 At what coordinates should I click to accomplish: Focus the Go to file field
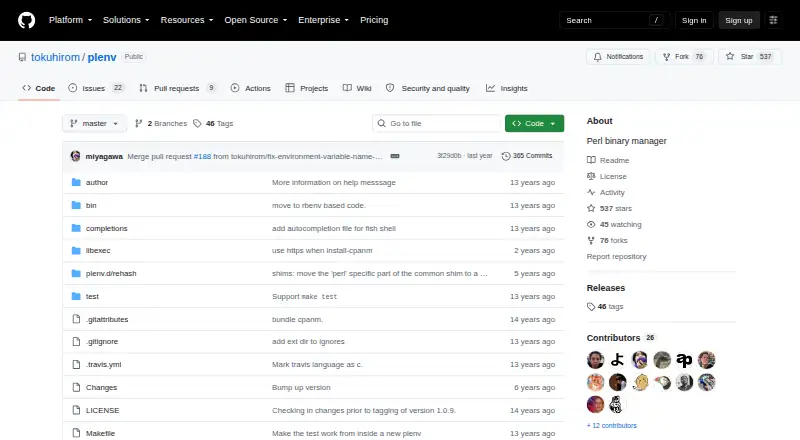[437, 124]
